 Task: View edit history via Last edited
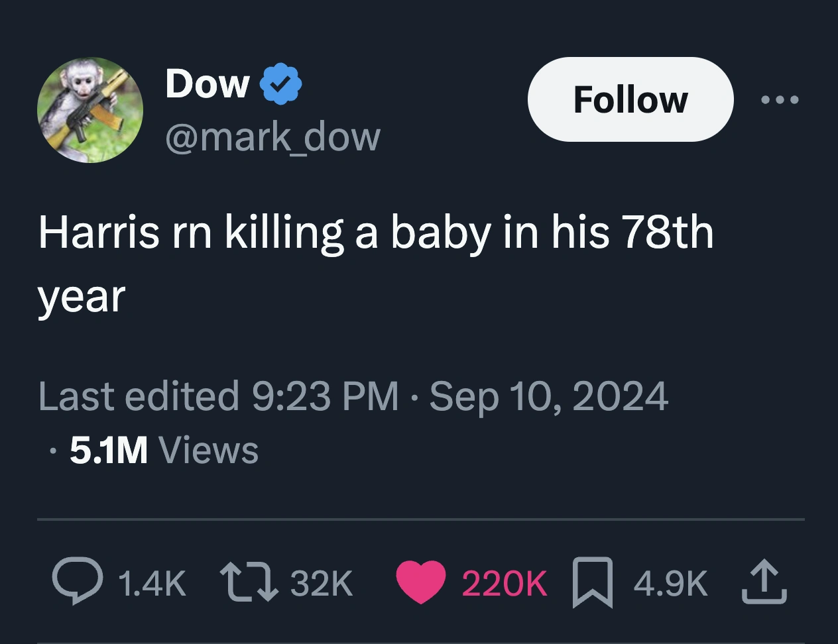tap(138, 396)
